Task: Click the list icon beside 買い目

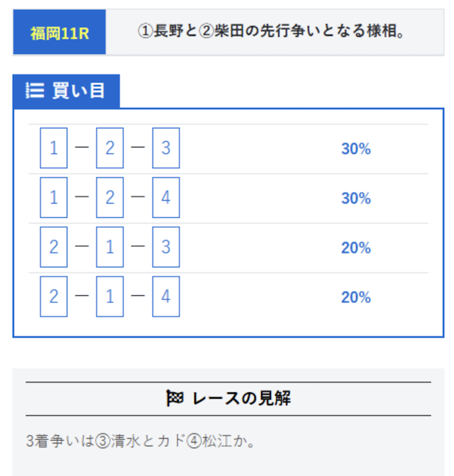Action: coord(35,91)
